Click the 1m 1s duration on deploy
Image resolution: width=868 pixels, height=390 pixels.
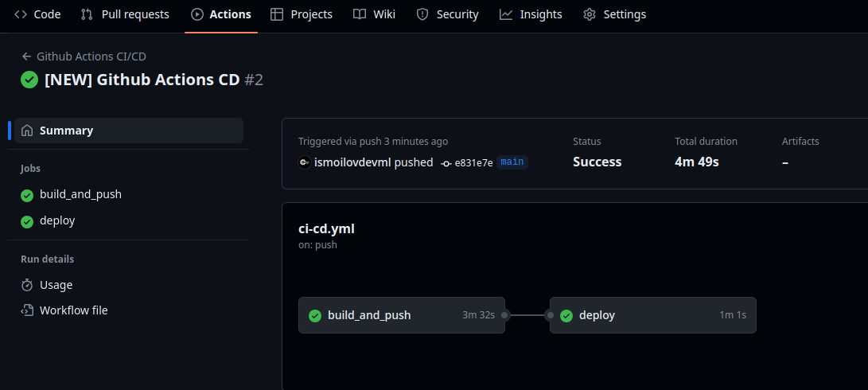733,315
